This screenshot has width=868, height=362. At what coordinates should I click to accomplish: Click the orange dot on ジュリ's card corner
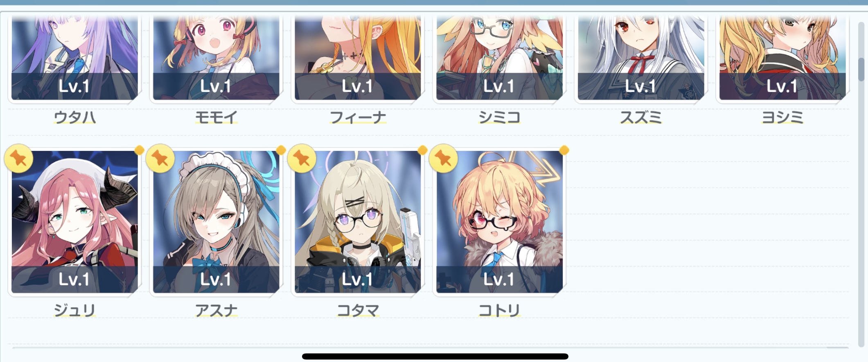139,150
